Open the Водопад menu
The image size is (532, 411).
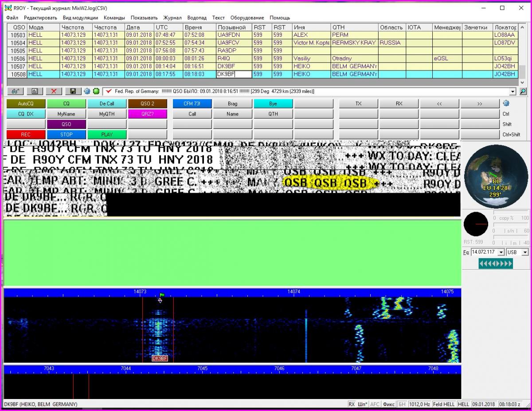click(196, 18)
